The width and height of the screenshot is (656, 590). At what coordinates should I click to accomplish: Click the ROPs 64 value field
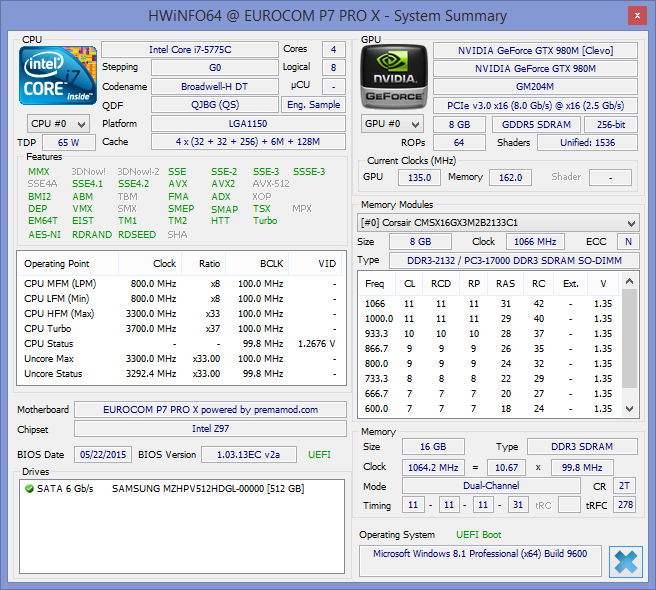pos(459,143)
